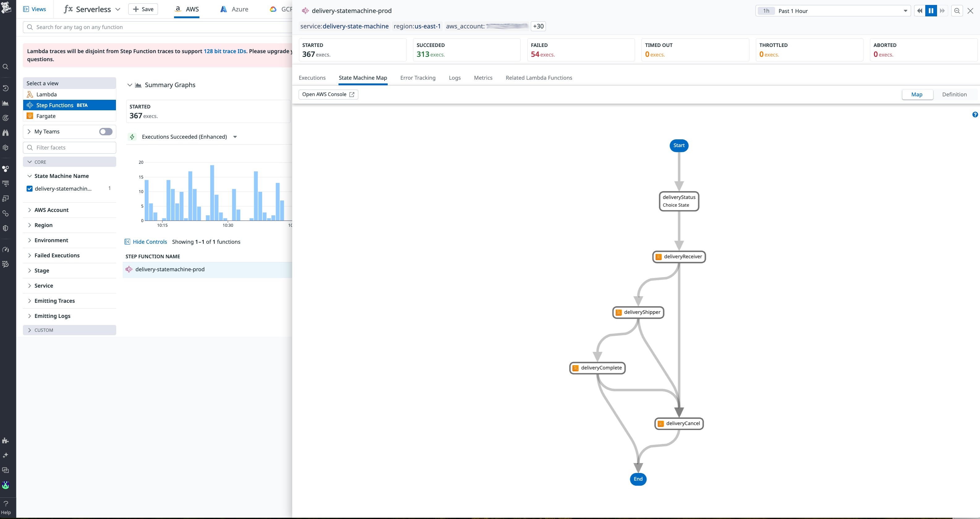Pause live updating with the pause control

point(931,11)
